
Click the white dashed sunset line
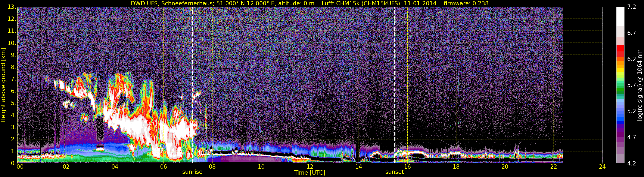pyautogui.click(x=395, y=85)
